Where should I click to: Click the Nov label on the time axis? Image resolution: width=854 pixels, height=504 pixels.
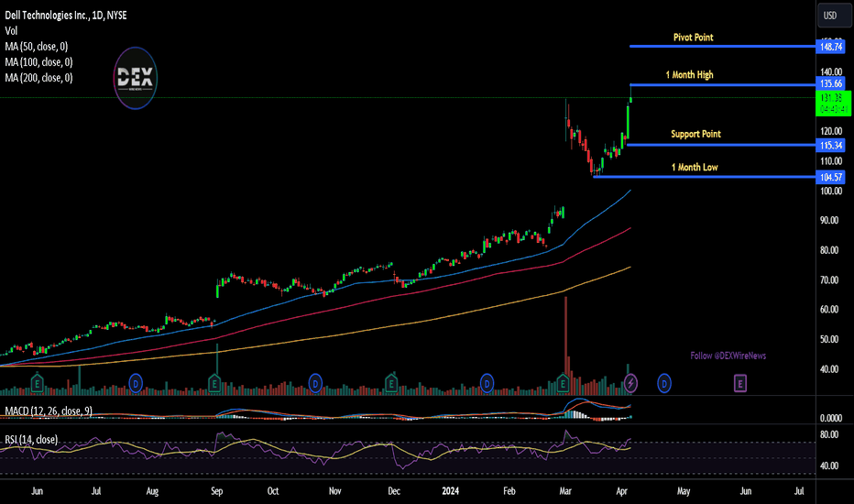(335, 491)
